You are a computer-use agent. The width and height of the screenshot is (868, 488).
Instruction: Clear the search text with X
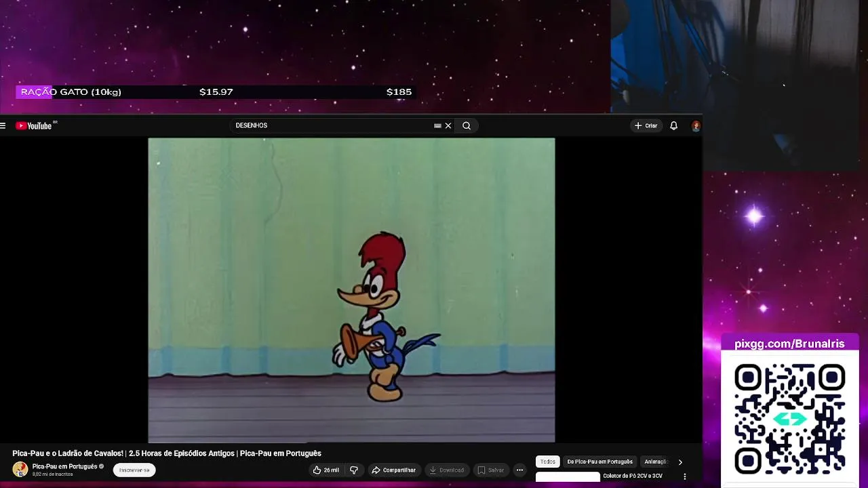tap(448, 125)
